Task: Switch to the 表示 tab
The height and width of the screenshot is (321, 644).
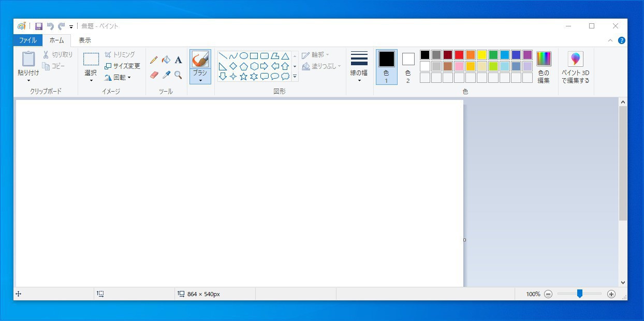Action: (85, 40)
